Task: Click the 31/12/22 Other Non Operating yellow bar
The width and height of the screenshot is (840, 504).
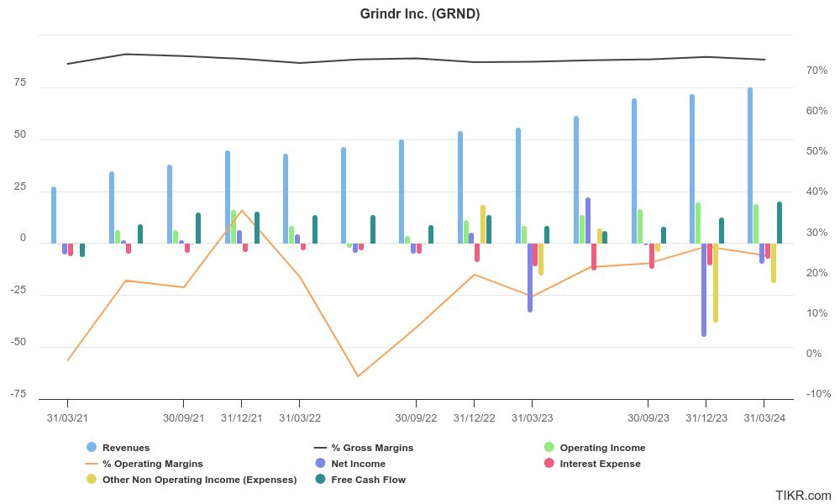Action: [483, 224]
